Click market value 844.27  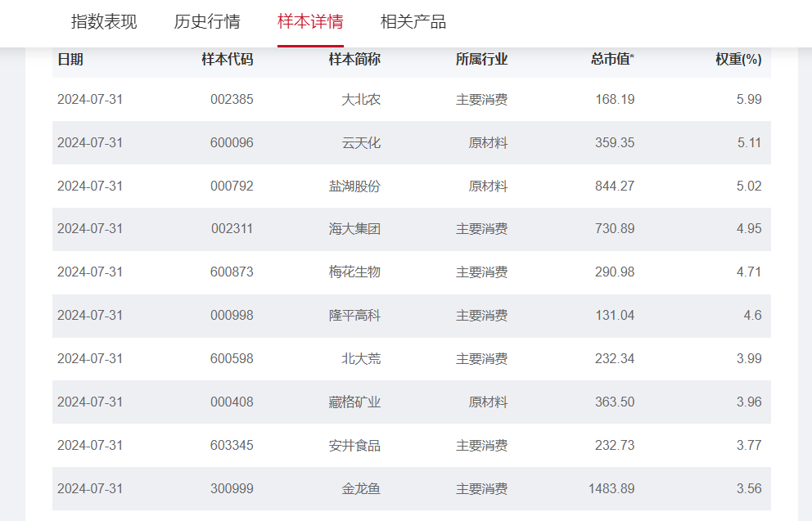click(x=615, y=186)
